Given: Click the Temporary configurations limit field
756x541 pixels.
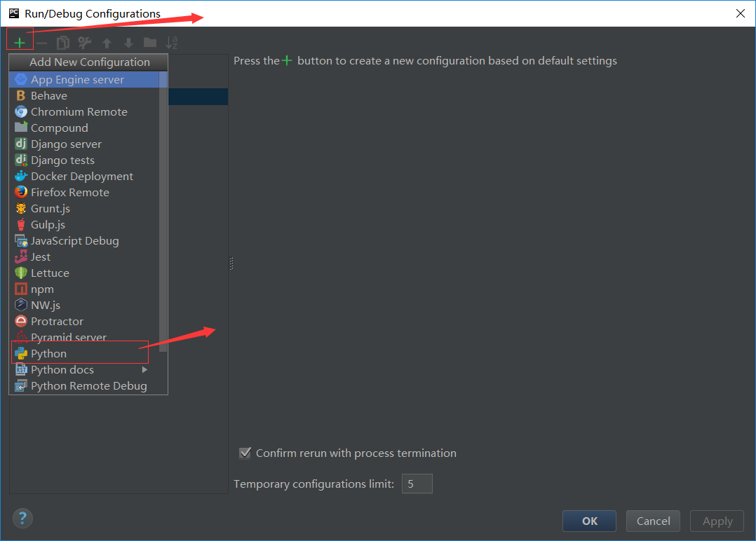Looking at the screenshot, I should pos(417,484).
